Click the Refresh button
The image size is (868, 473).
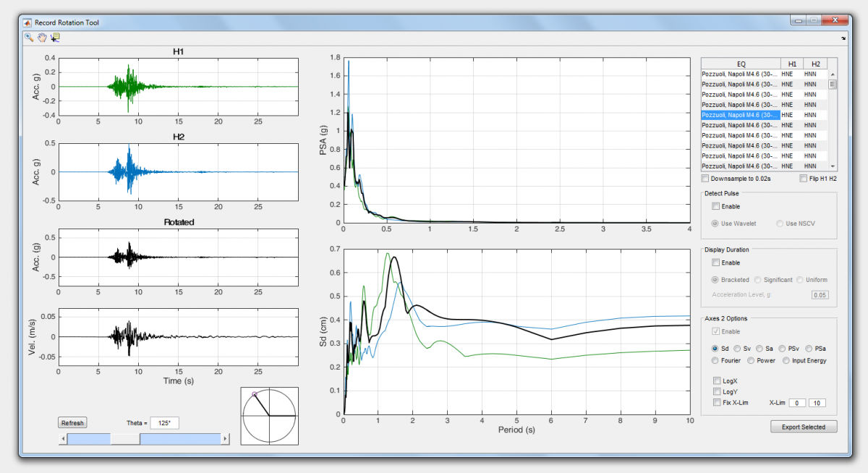[72, 423]
